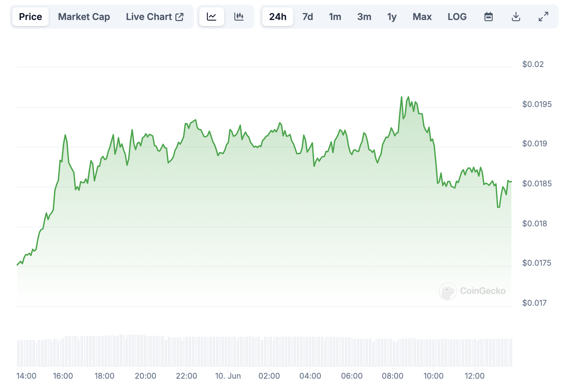The height and width of the screenshot is (392, 572).
Task: Open the Live Chart link
Action: (x=155, y=17)
